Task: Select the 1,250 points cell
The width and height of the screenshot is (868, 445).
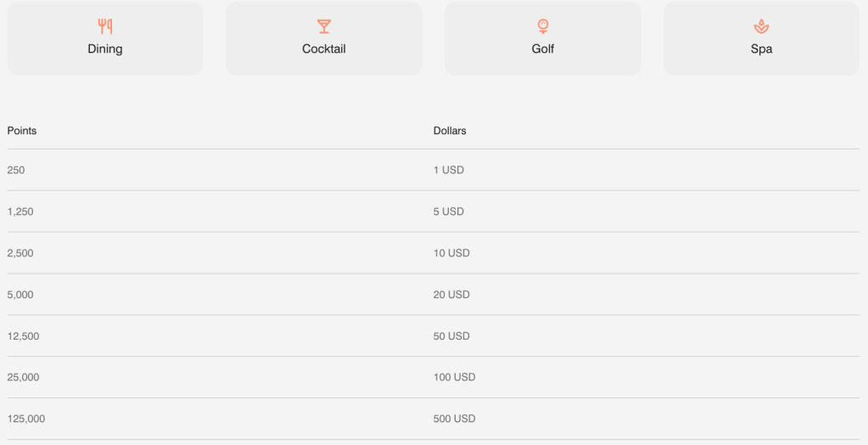Action: click(x=20, y=211)
